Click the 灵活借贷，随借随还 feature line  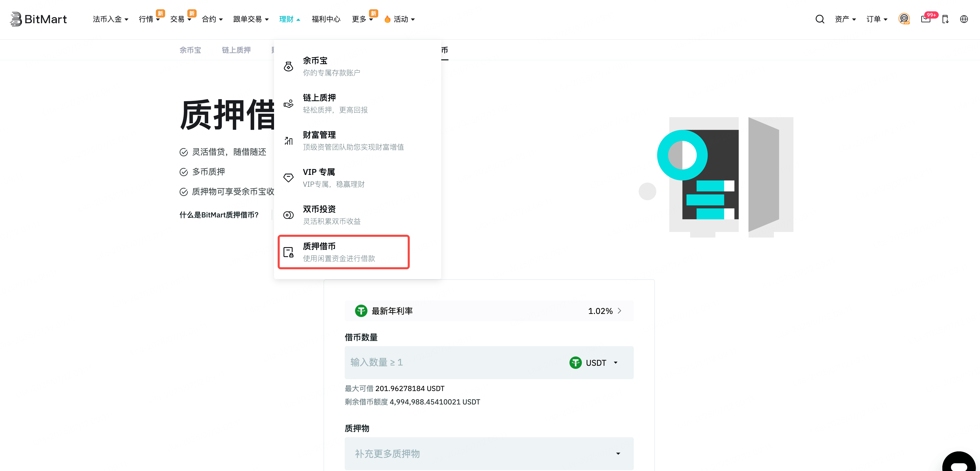point(223,152)
